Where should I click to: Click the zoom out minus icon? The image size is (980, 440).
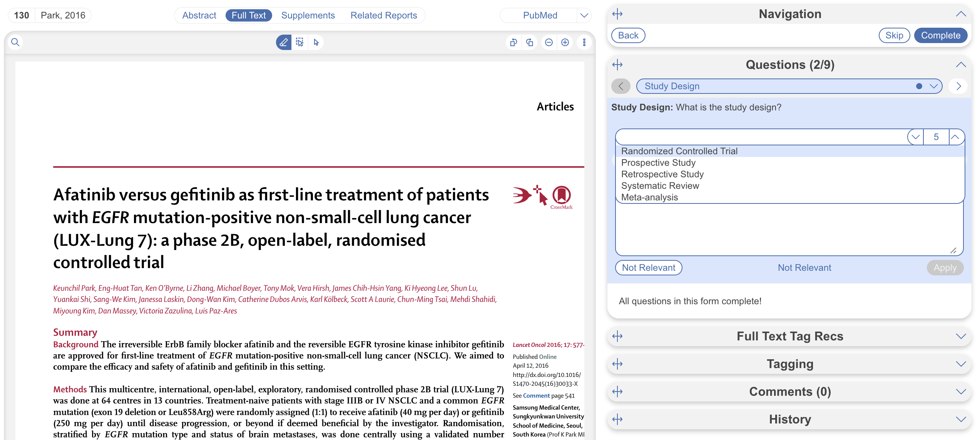549,42
